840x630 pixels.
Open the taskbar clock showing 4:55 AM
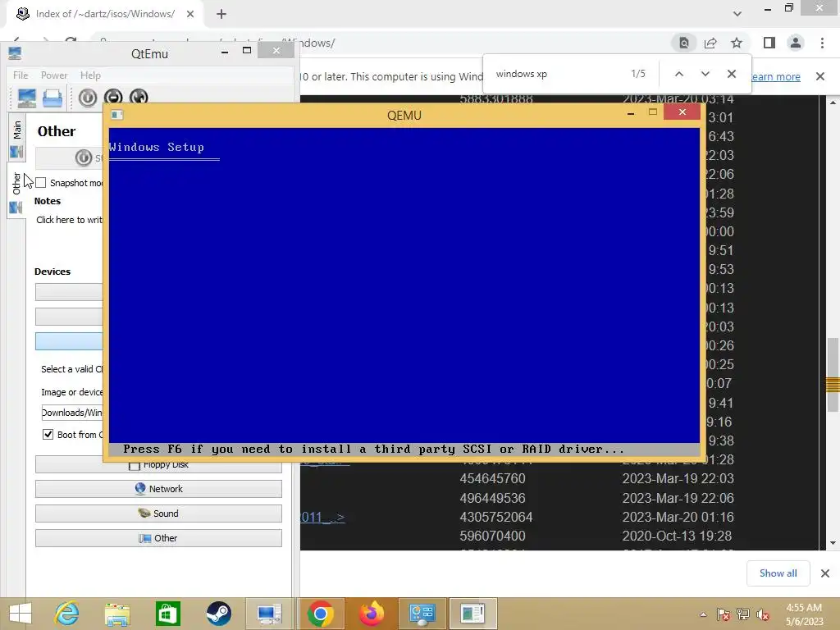pyautogui.click(x=804, y=614)
